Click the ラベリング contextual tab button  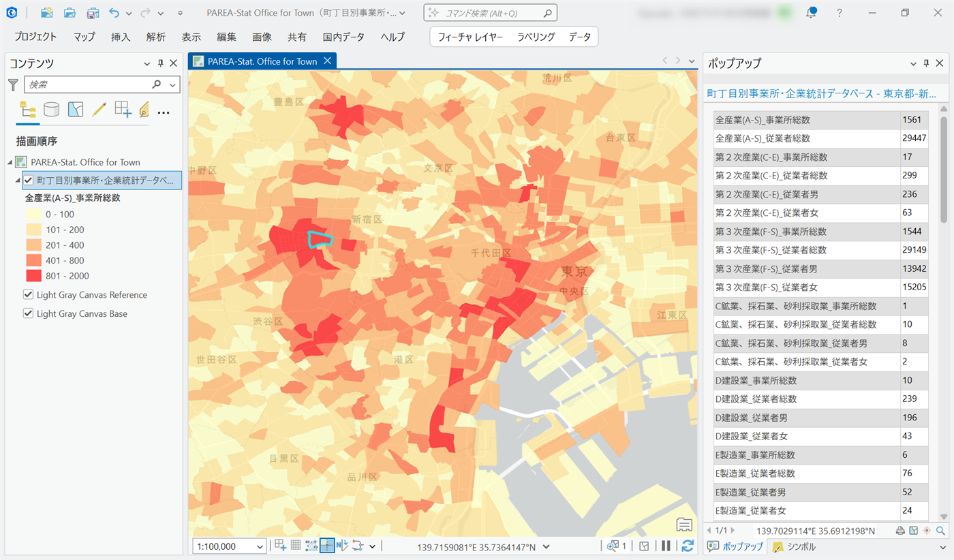click(536, 37)
